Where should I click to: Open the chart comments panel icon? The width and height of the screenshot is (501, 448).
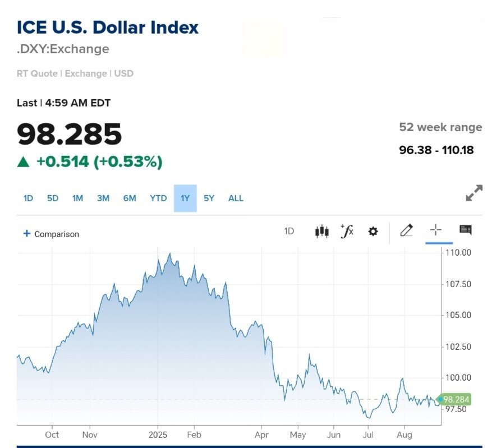(x=466, y=230)
